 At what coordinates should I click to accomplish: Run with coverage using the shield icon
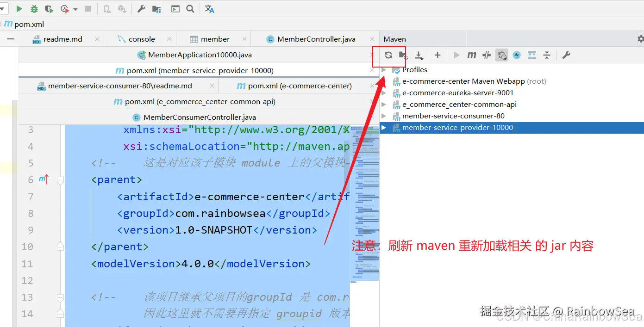tap(49, 9)
